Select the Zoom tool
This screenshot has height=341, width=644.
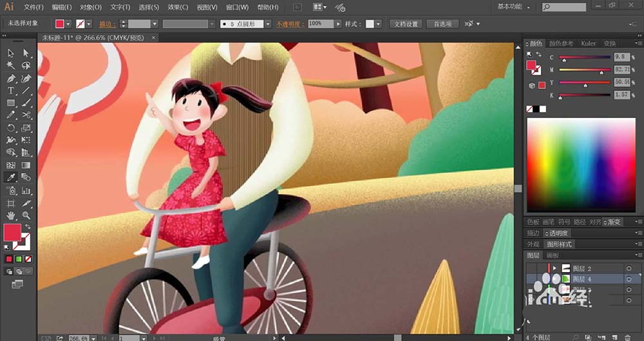tap(26, 215)
